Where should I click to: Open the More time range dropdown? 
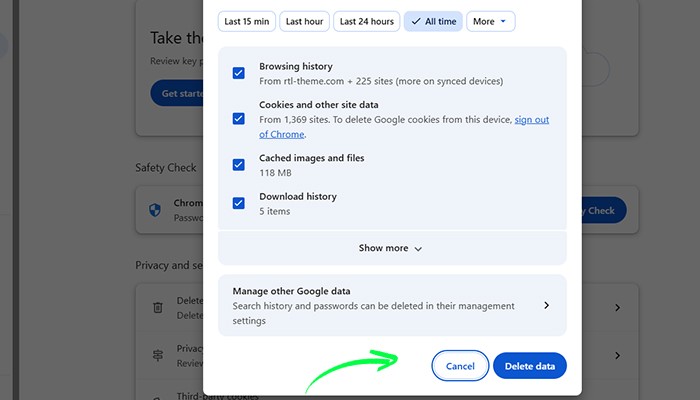click(491, 21)
